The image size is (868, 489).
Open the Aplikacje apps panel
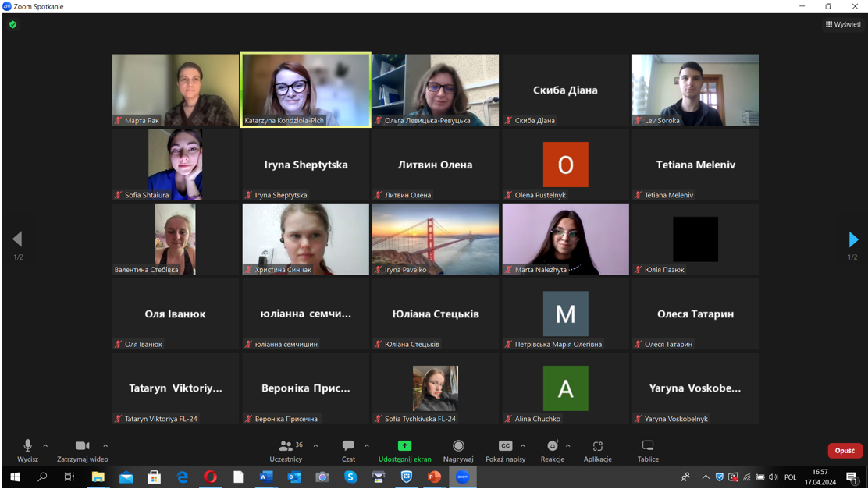tap(598, 450)
